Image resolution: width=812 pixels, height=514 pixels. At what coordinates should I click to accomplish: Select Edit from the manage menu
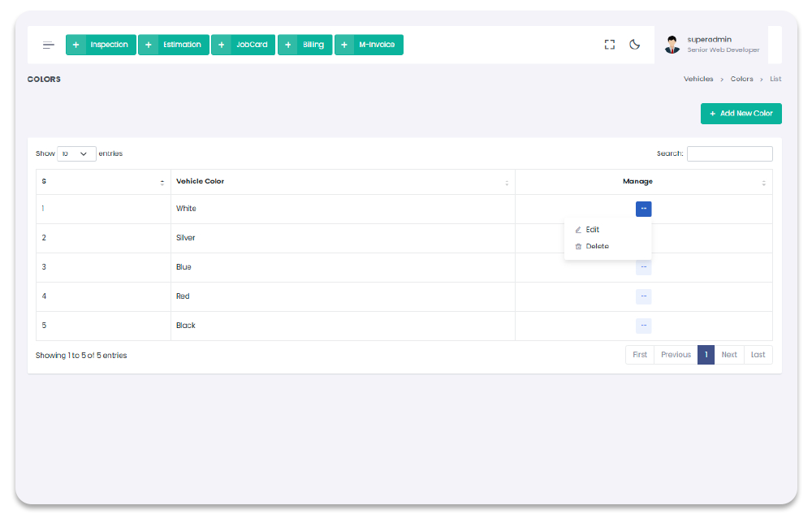(x=592, y=230)
